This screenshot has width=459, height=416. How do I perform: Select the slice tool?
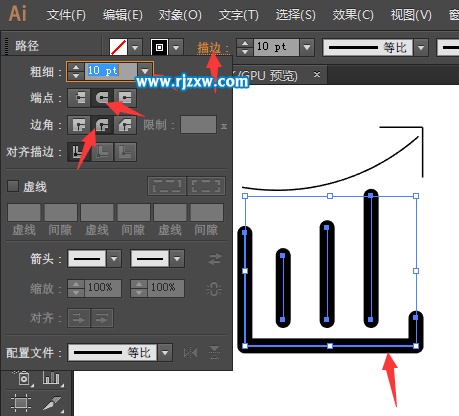click(52, 403)
